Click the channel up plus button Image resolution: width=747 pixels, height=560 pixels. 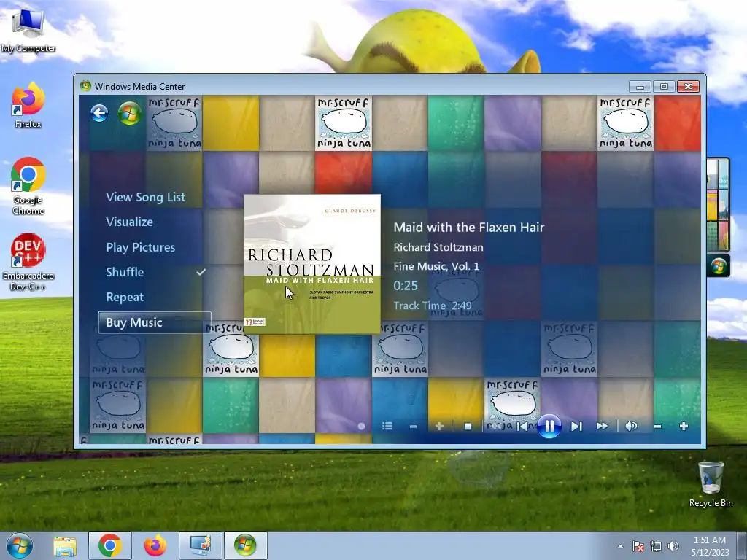point(439,426)
